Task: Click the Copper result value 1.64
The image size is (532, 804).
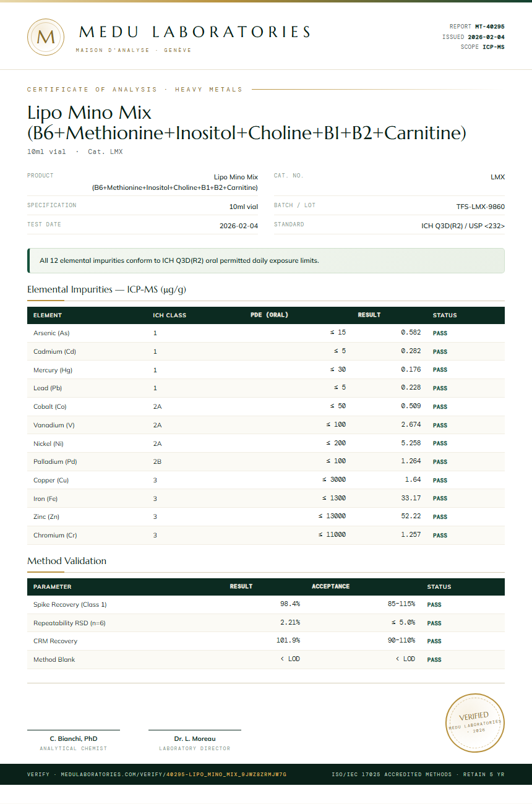Action: point(413,480)
